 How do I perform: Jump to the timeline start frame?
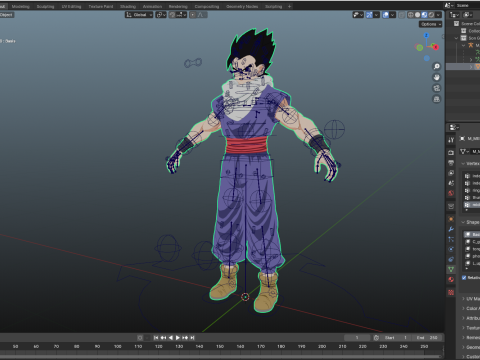coord(156,338)
